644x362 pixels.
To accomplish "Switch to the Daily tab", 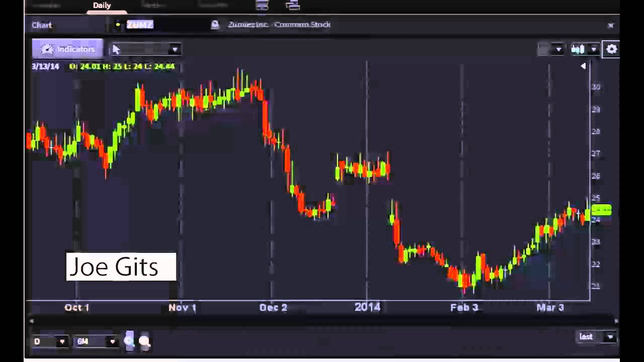I will point(102,6).
